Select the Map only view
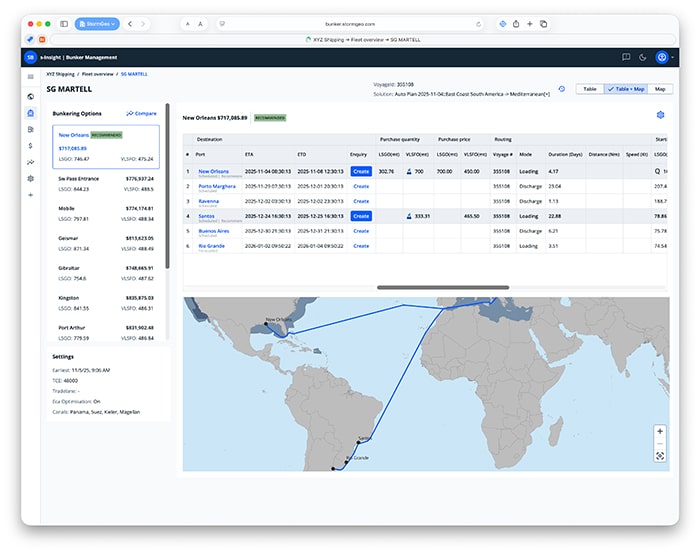The height and width of the screenshot is (553, 700). coord(660,89)
